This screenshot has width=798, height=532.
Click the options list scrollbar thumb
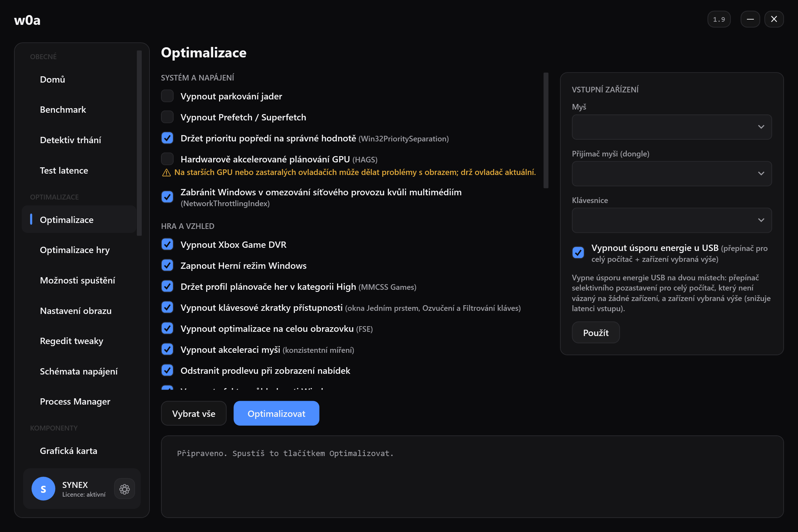click(546, 130)
